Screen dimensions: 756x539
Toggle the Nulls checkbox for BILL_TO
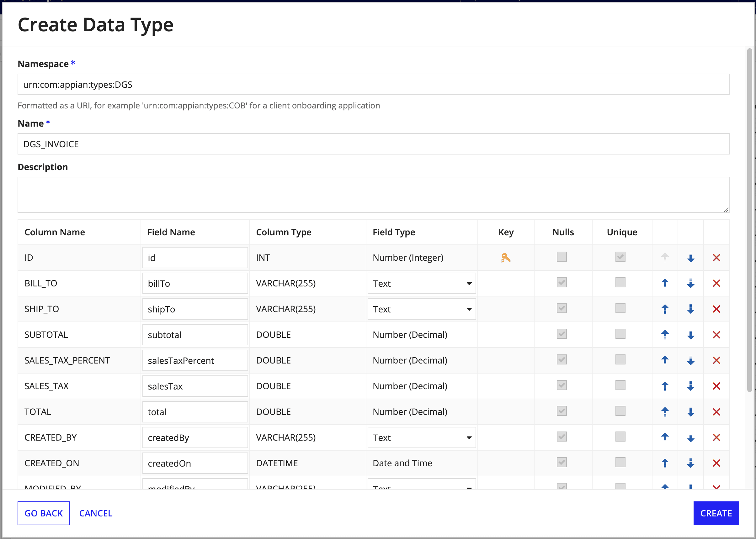click(x=561, y=282)
